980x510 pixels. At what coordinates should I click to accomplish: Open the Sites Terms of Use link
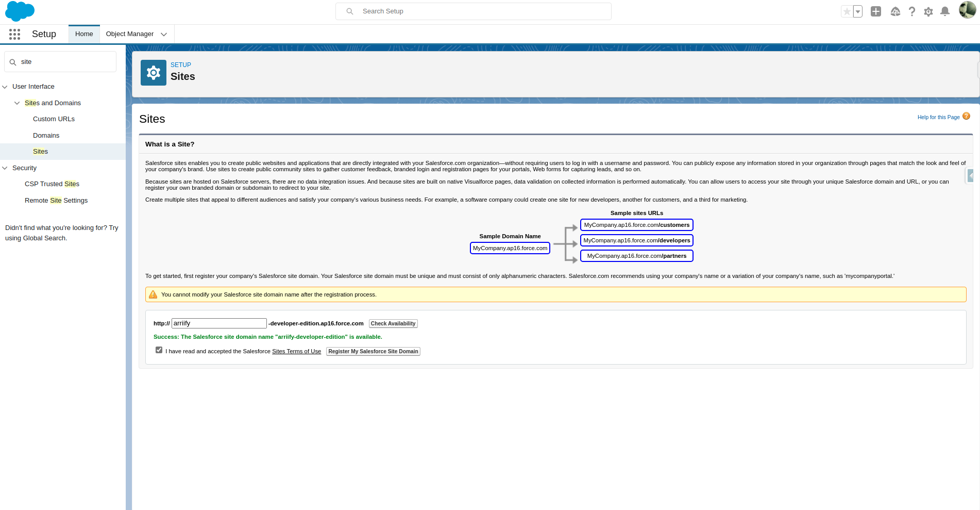click(296, 351)
